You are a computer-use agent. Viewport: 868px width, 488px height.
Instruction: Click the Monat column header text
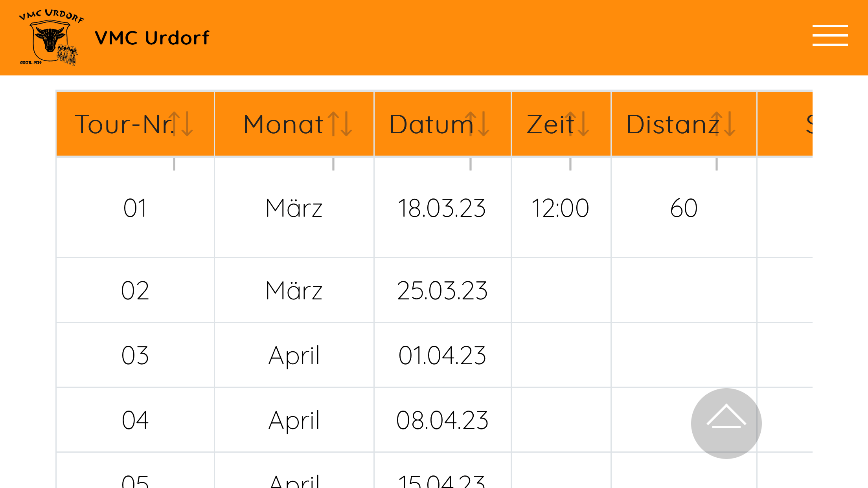(283, 124)
